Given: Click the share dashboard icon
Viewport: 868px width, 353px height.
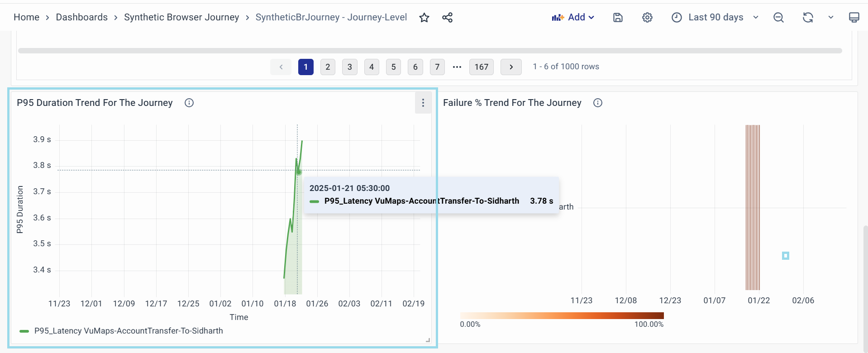Looking at the screenshot, I should pos(447,18).
